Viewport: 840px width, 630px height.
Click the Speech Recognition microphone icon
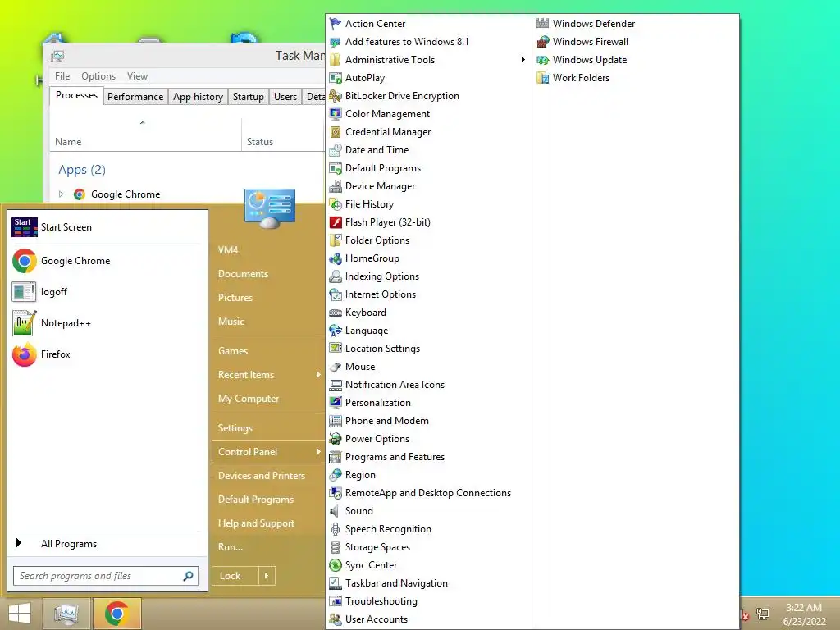pyautogui.click(x=336, y=529)
